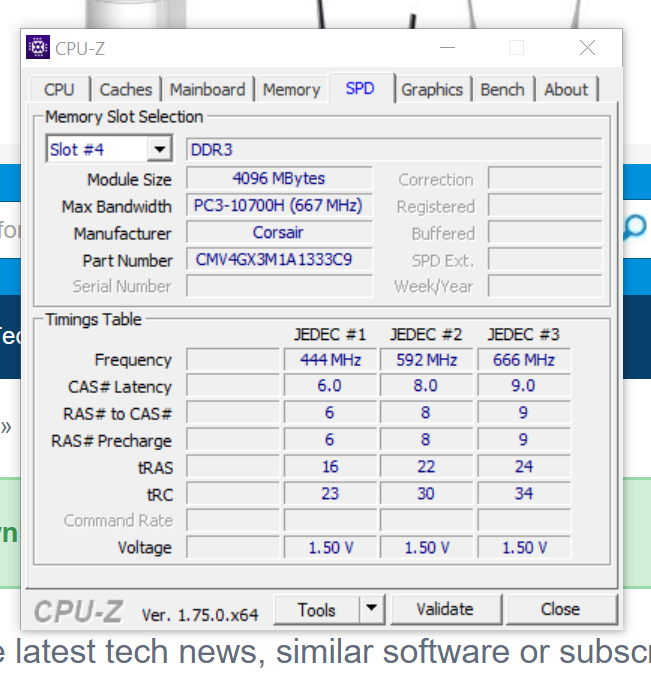This screenshot has height=677, width=651.
Task: Open the Bench tab
Action: click(502, 90)
